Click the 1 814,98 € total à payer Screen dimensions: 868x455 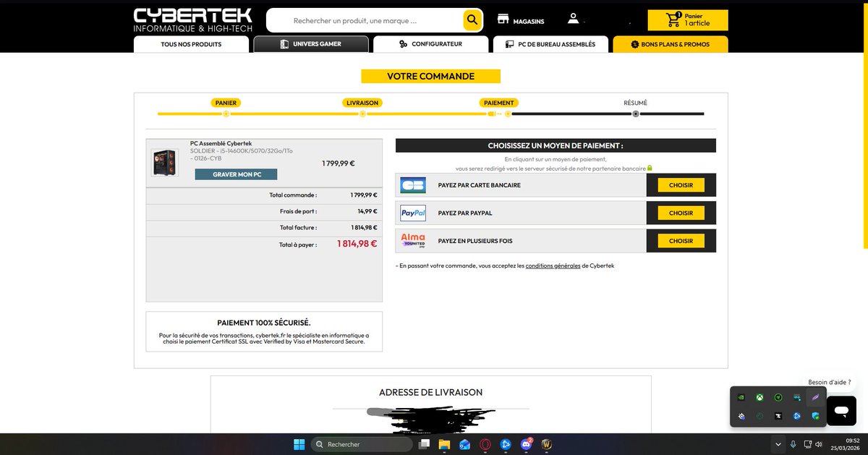pyautogui.click(x=357, y=244)
